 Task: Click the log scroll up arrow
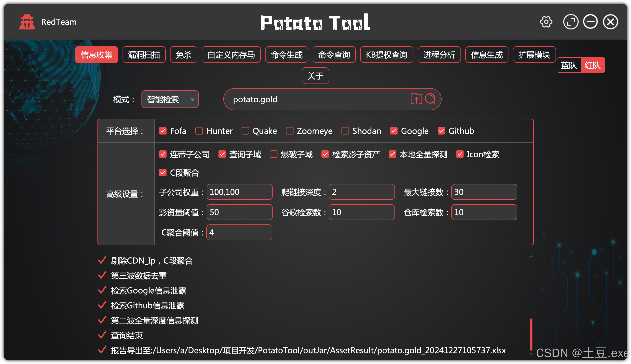point(531,257)
